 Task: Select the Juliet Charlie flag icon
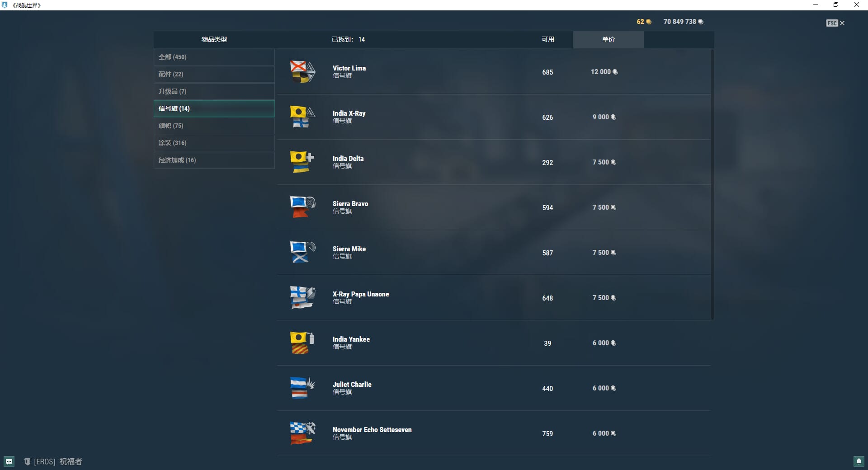point(302,388)
